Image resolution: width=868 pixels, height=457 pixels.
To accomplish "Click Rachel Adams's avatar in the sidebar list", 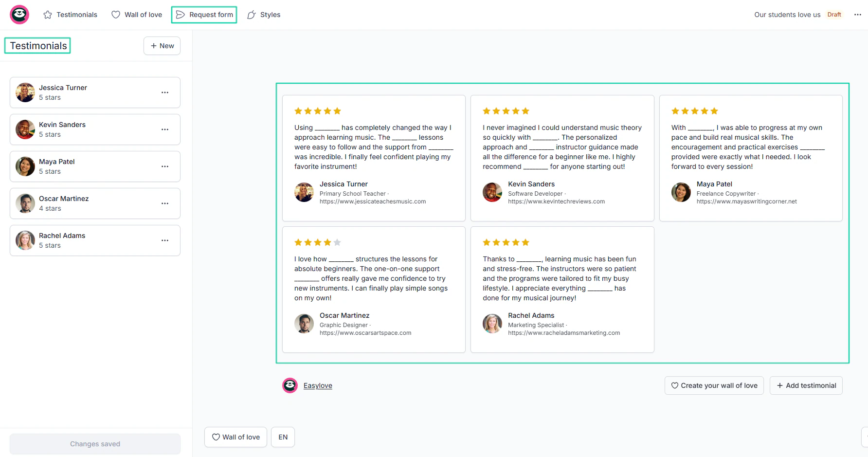I will (x=25, y=240).
